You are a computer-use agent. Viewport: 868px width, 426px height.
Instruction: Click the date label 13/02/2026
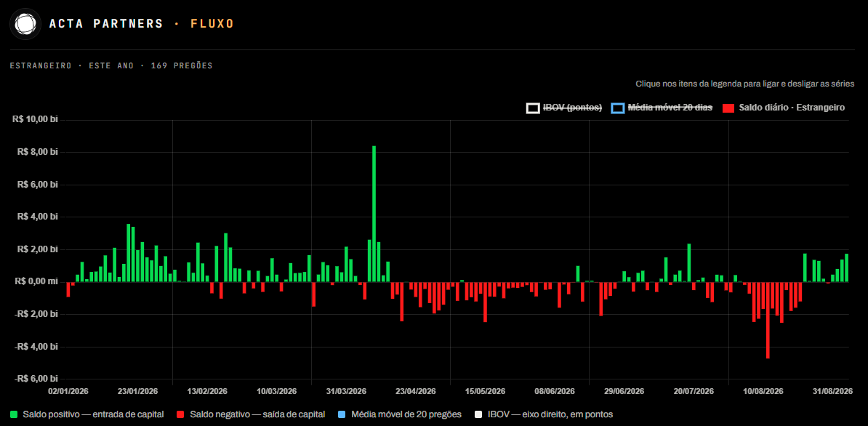[207, 391]
